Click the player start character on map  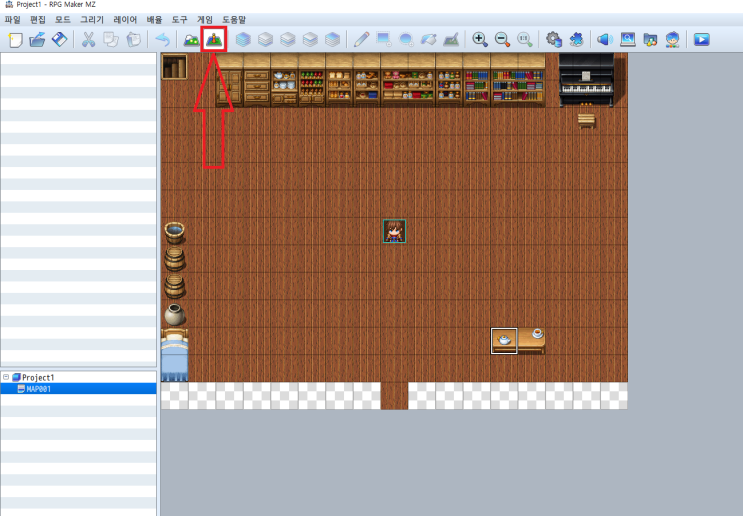click(394, 231)
